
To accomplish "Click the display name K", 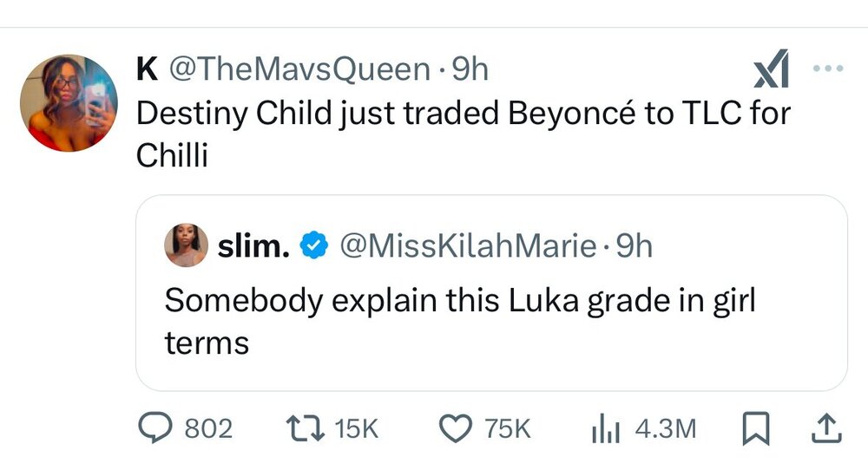I will [147, 69].
